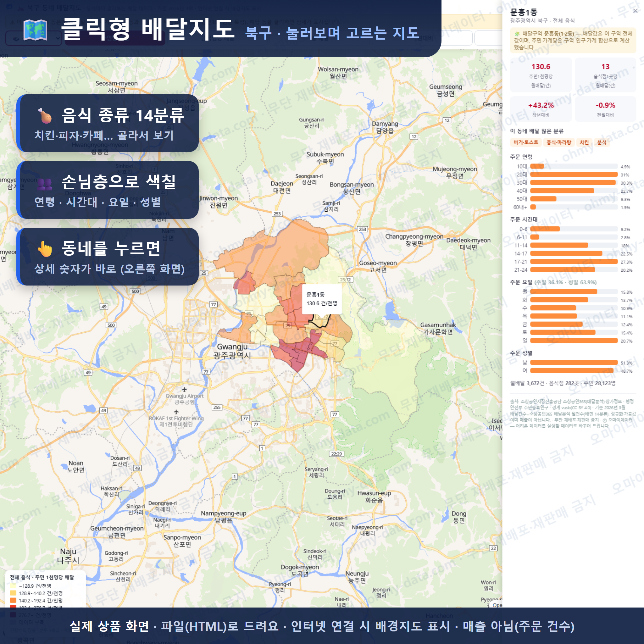Click the chicken drumstick icon on the food card
This screenshot has height=644, width=644.
(45, 116)
